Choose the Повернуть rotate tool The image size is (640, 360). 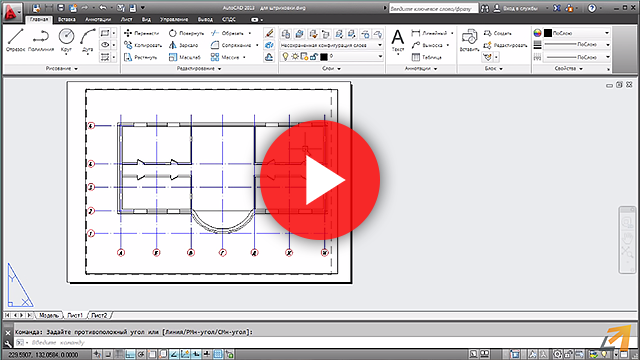tap(186, 33)
